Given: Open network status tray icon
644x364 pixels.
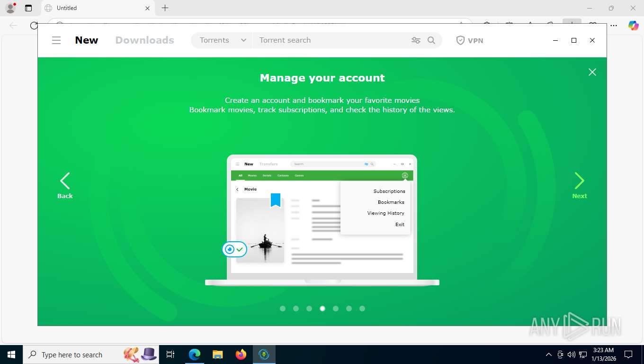Looking at the screenshot, I should tap(583, 355).
